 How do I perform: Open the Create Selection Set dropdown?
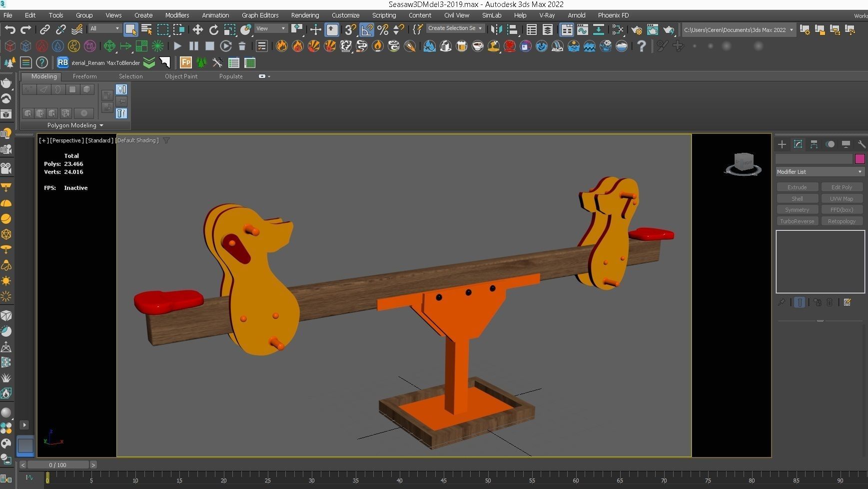pos(455,28)
